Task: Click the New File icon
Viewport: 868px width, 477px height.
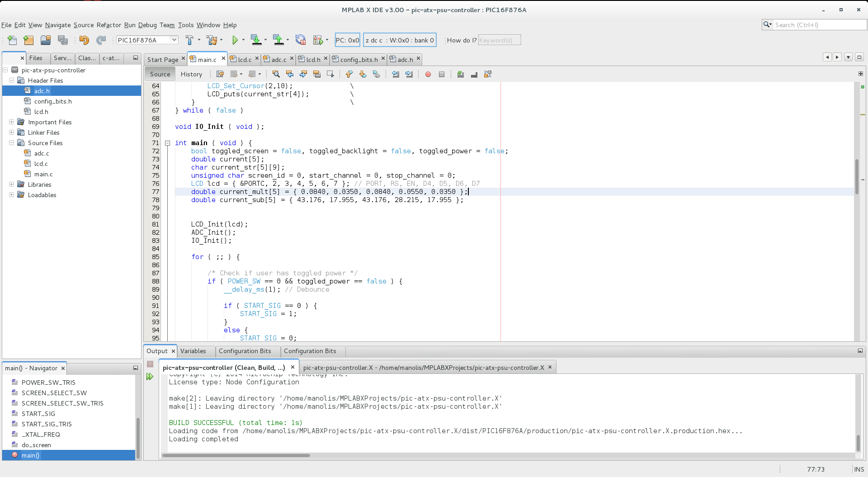Action: [12, 40]
